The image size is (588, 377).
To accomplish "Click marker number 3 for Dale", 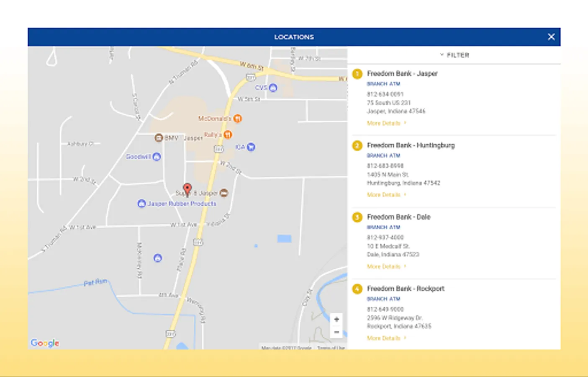I will tap(357, 217).
